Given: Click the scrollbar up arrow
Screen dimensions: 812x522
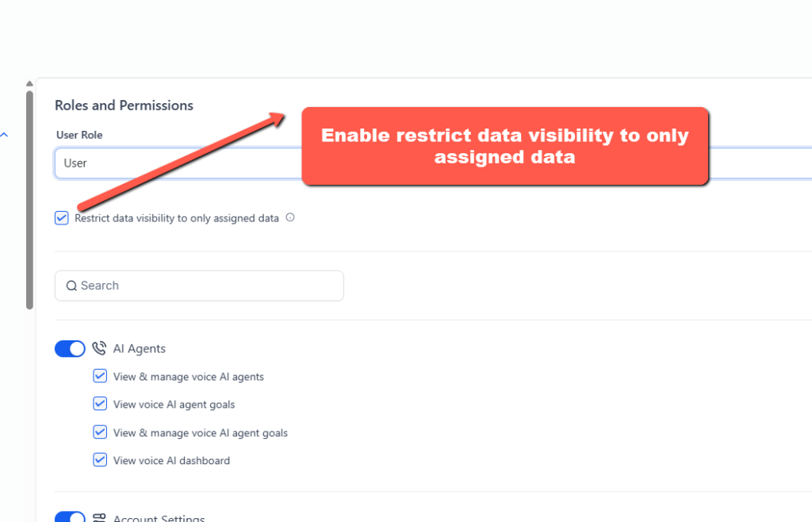Looking at the screenshot, I should coord(29,83).
